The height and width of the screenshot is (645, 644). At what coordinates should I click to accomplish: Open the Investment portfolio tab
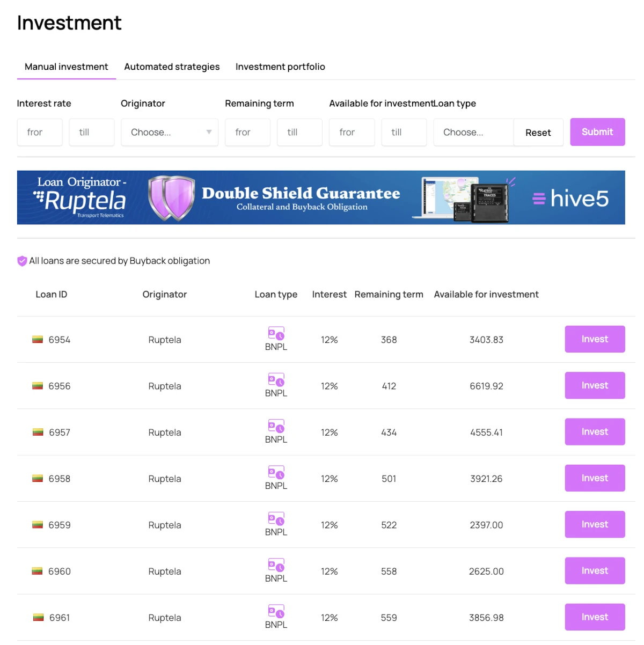pos(280,67)
